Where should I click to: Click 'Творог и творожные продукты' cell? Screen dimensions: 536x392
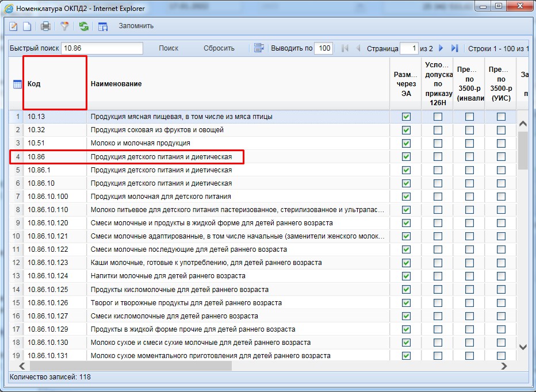pyautogui.click(x=238, y=303)
